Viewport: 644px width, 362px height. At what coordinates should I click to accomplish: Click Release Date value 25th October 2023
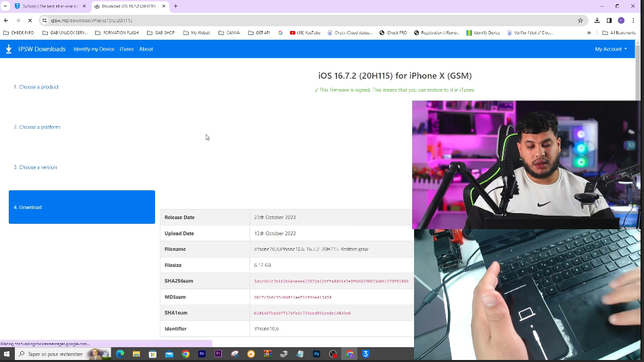click(x=274, y=217)
